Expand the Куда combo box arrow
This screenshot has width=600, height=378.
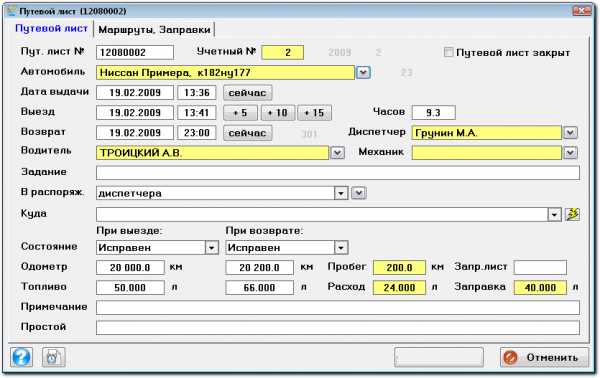554,214
